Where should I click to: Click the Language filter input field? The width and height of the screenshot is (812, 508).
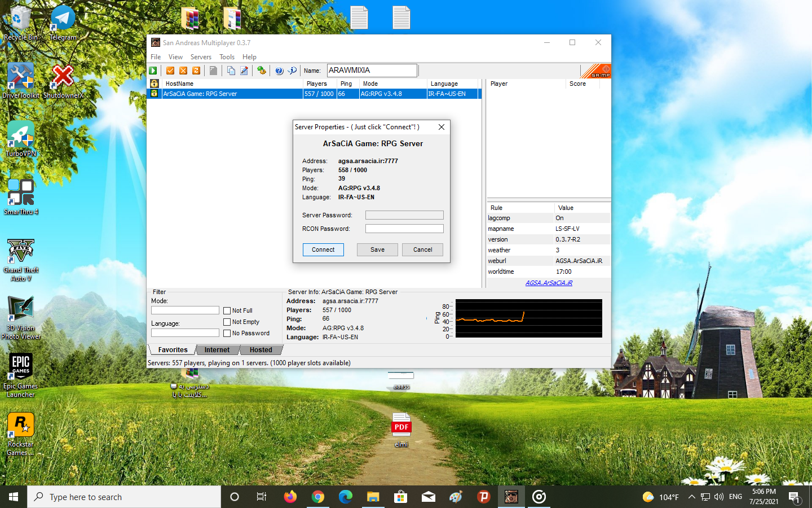pyautogui.click(x=185, y=333)
